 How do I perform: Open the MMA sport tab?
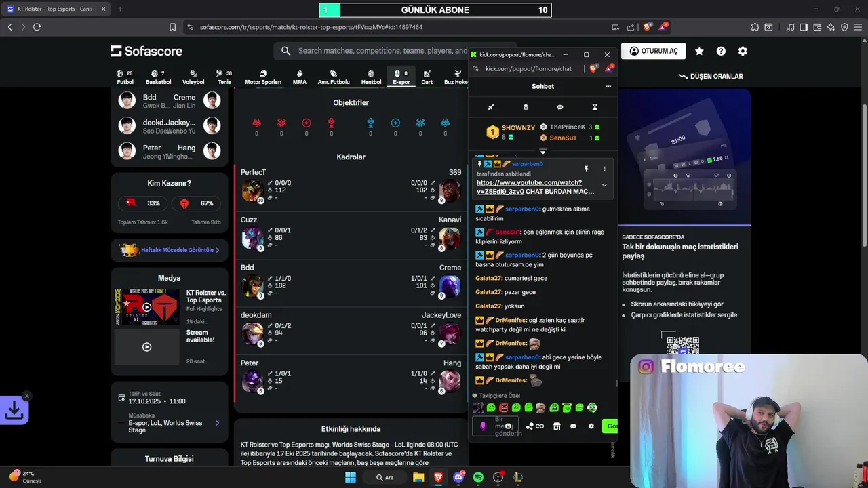pos(299,77)
